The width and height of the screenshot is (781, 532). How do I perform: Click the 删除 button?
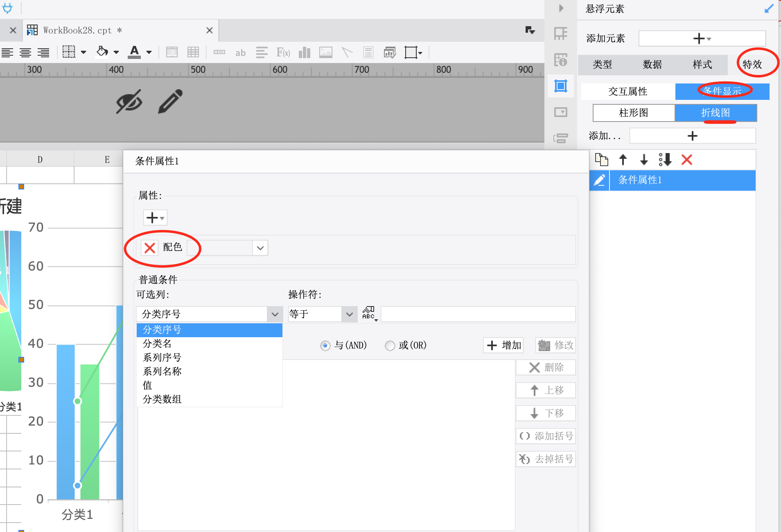[546, 367]
